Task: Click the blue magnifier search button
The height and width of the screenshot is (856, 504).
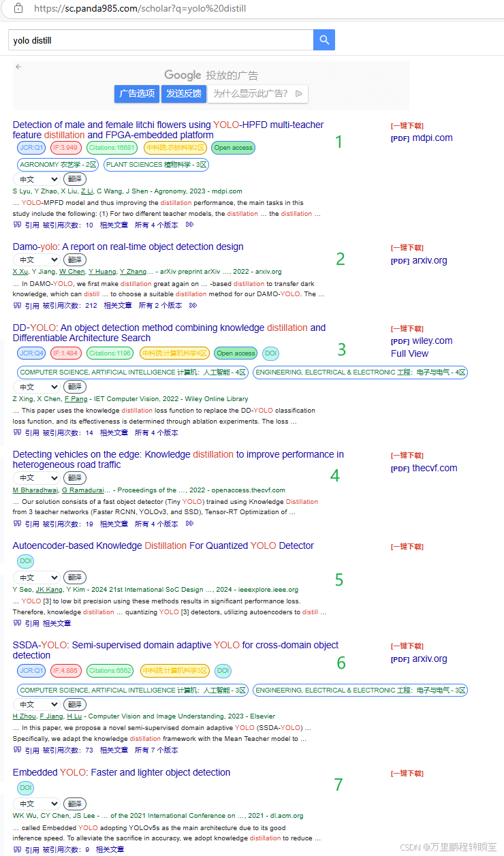Action: coord(324,40)
